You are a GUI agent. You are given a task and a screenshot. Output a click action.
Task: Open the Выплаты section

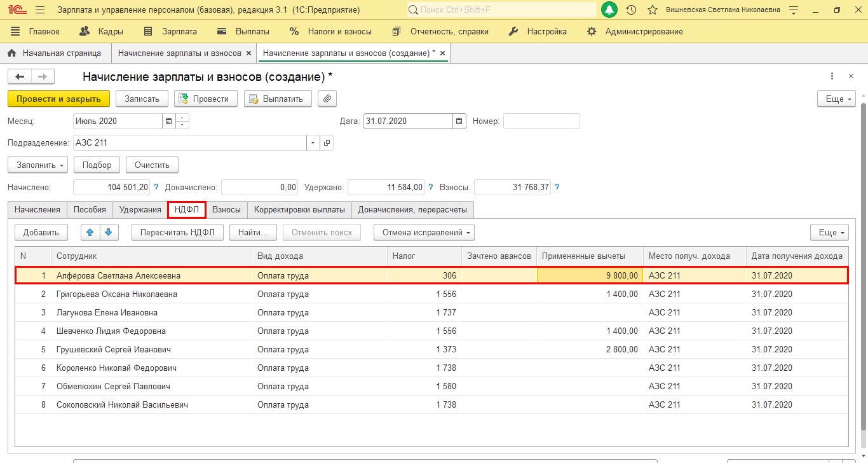pyautogui.click(x=243, y=31)
